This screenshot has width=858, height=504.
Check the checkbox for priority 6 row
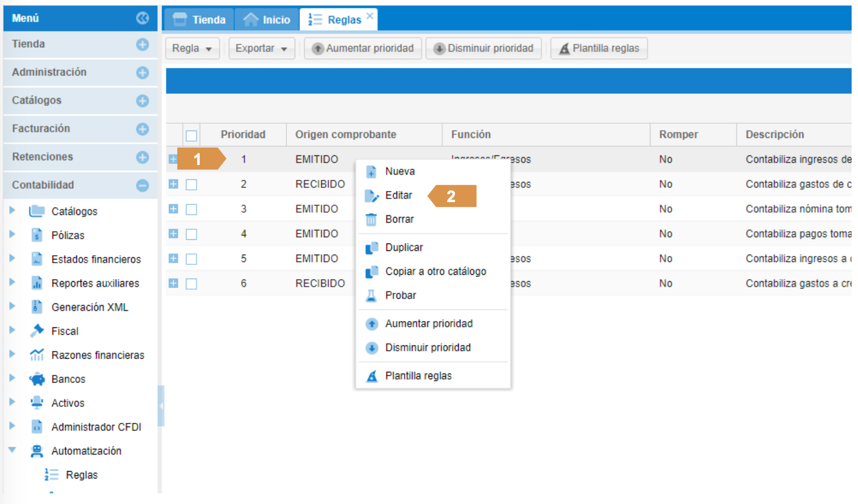(x=192, y=284)
